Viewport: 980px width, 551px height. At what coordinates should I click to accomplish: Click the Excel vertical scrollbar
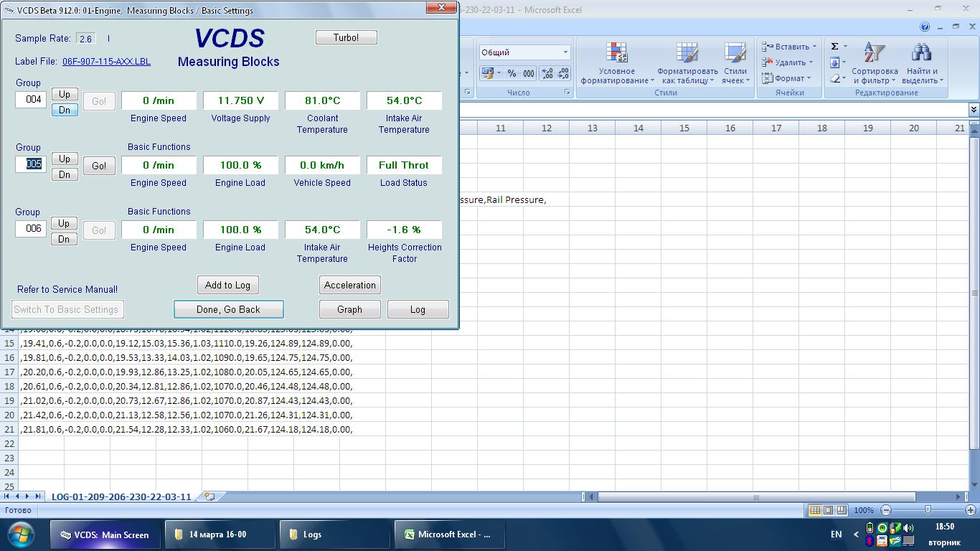(x=974, y=294)
